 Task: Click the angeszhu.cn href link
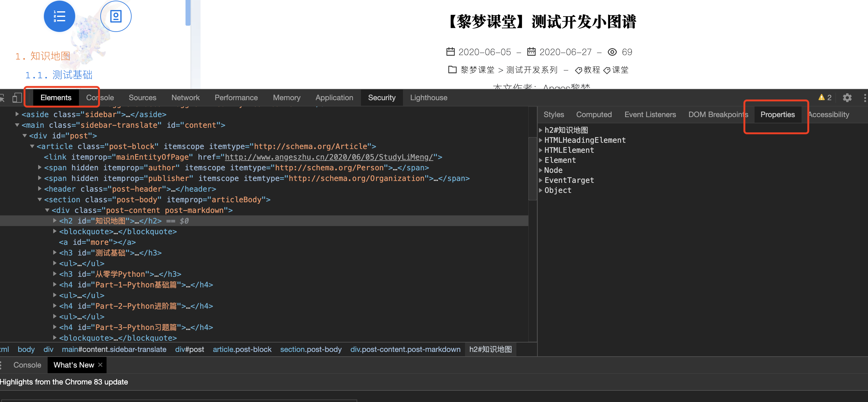click(328, 157)
